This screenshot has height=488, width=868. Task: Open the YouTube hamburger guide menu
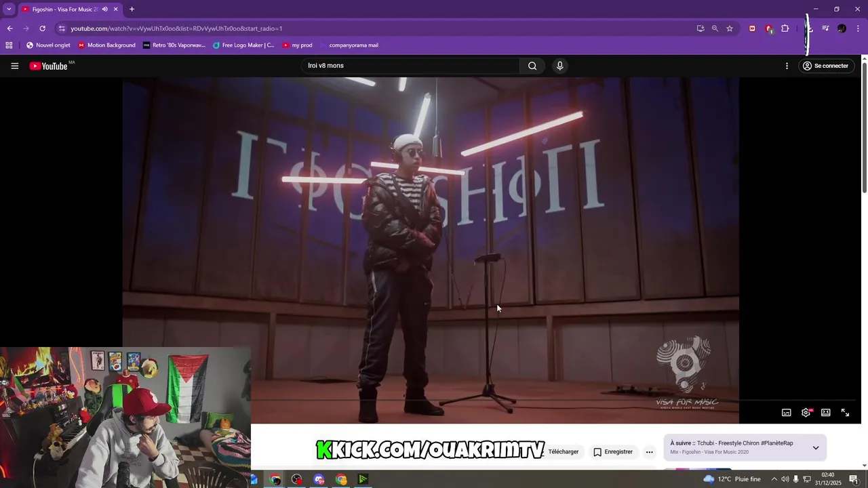(14, 66)
